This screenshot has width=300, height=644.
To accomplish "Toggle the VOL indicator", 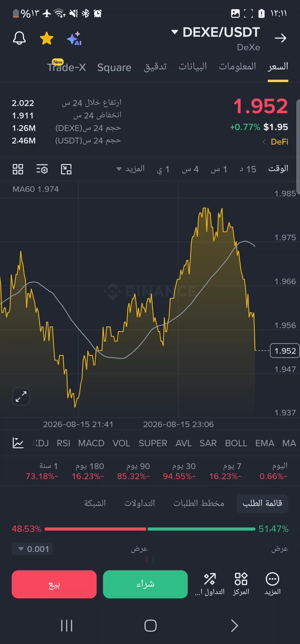I will click(x=121, y=443).
